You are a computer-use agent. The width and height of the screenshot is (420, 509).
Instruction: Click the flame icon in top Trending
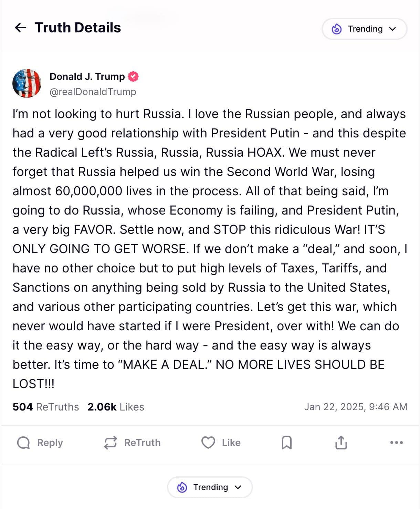point(336,29)
